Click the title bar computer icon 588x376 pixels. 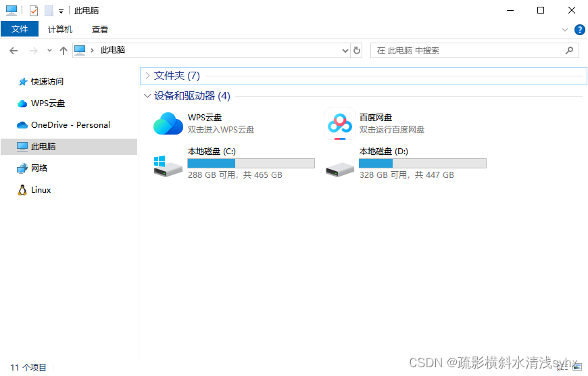(11, 11)
